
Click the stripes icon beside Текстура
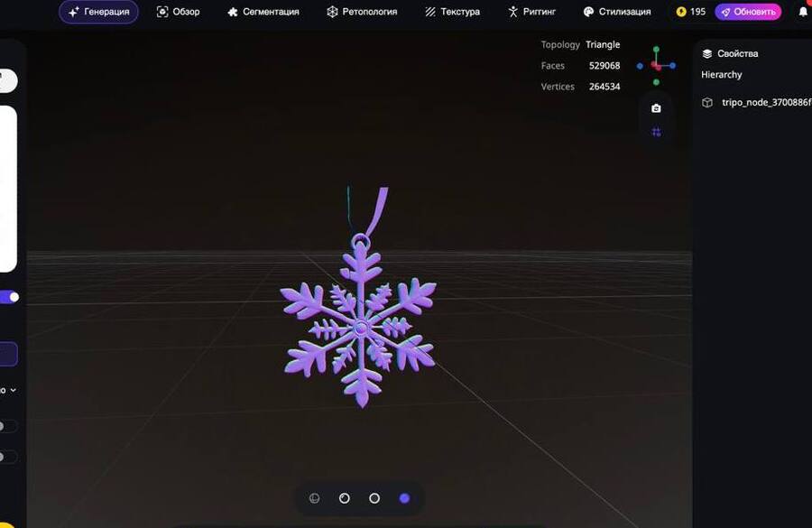(430, 12)
